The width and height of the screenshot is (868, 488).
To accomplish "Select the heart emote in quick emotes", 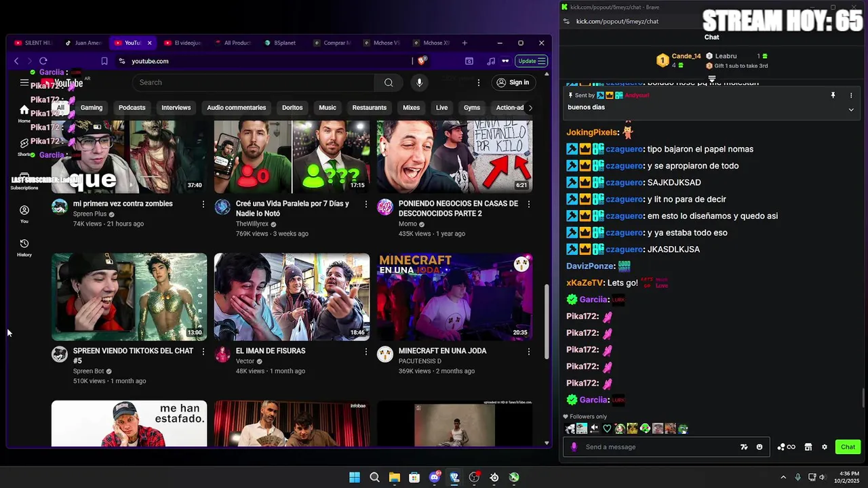I will click(x=607, y=428).
